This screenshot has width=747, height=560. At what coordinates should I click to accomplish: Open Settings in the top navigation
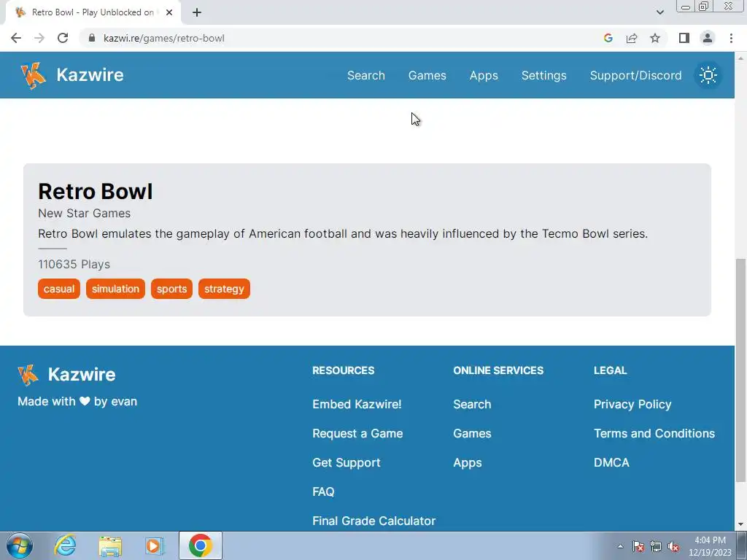tap(544, 75)
